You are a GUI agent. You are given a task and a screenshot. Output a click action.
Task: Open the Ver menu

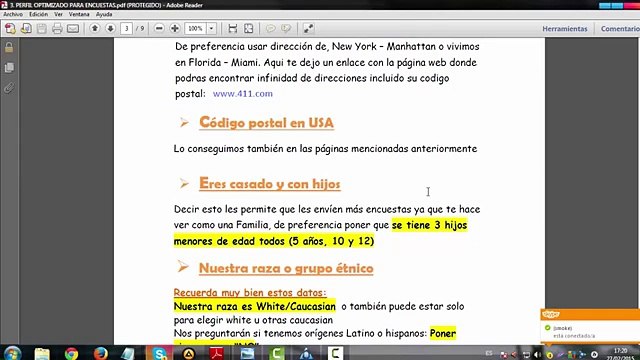click(58, 14)
